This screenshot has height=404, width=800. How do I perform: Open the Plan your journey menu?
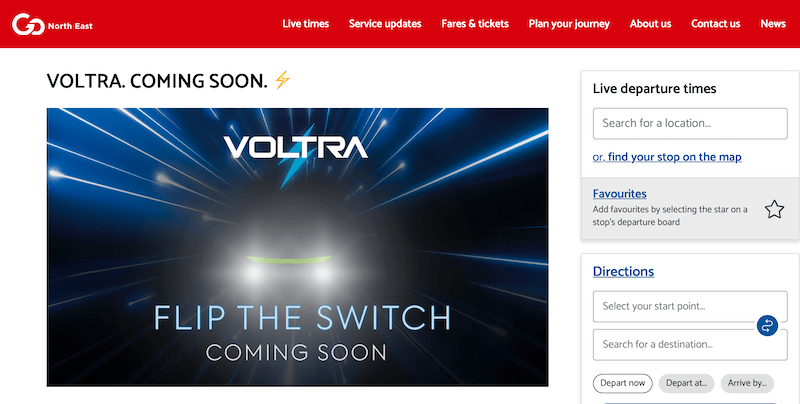[x=569, y=24]
